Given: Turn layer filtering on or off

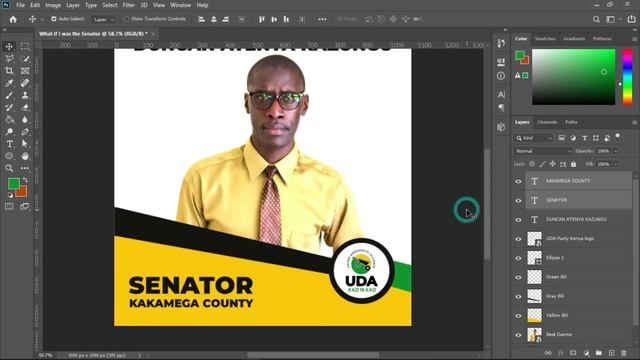Looking at the screenshot, I should click(618, 136).
